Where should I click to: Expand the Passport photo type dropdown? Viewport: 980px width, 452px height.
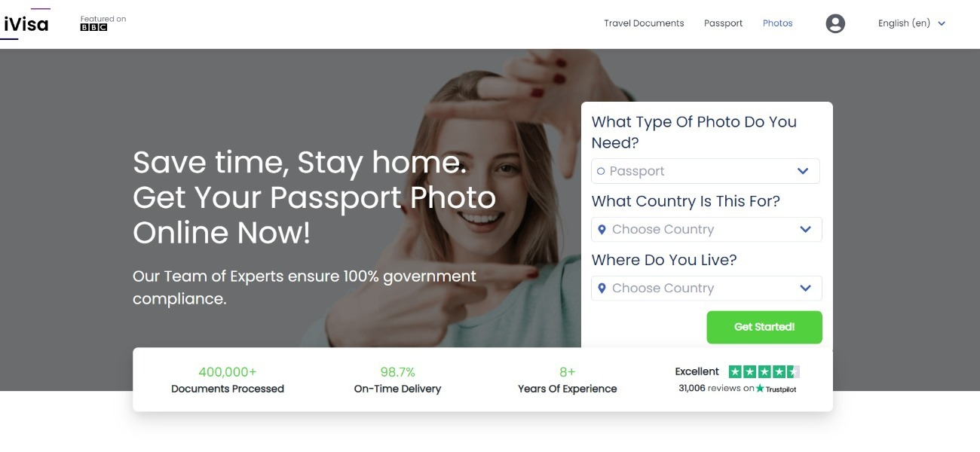tap(705, 171)
